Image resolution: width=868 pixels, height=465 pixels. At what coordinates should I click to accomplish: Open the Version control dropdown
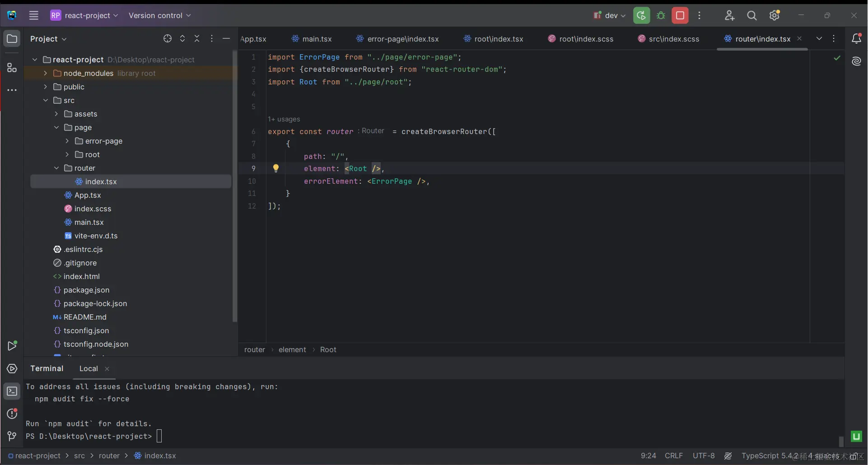[159, 15]
